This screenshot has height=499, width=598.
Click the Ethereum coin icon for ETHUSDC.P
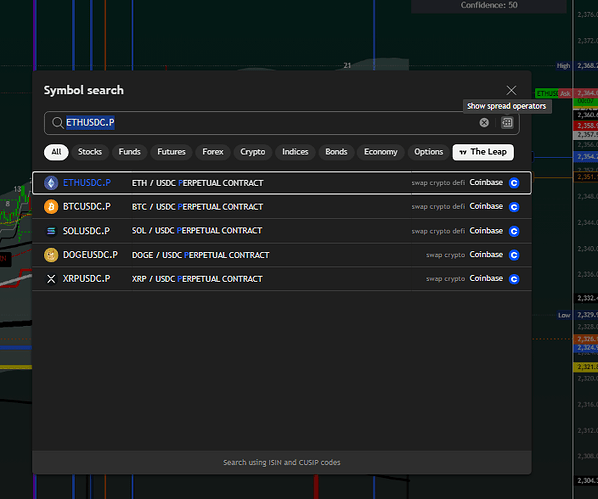pyautogui.click(x=51, y=183)
